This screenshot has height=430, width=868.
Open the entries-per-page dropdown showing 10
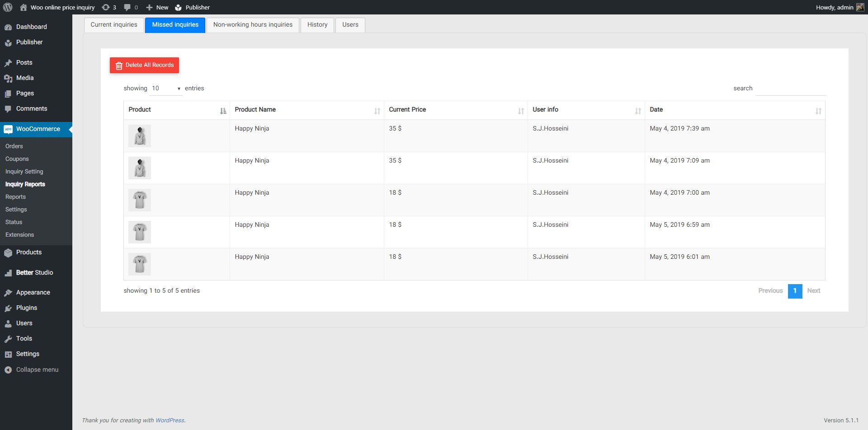point(166,89)
